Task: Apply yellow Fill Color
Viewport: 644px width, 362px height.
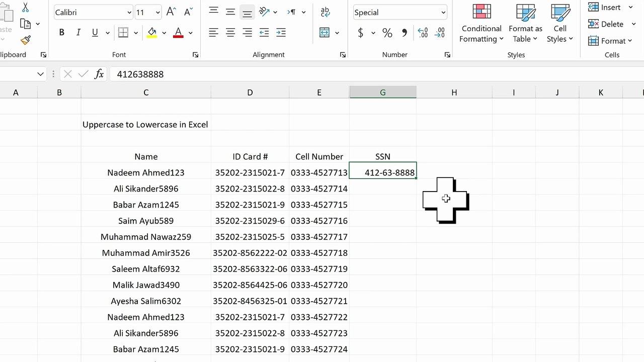Action: point(152,33)
